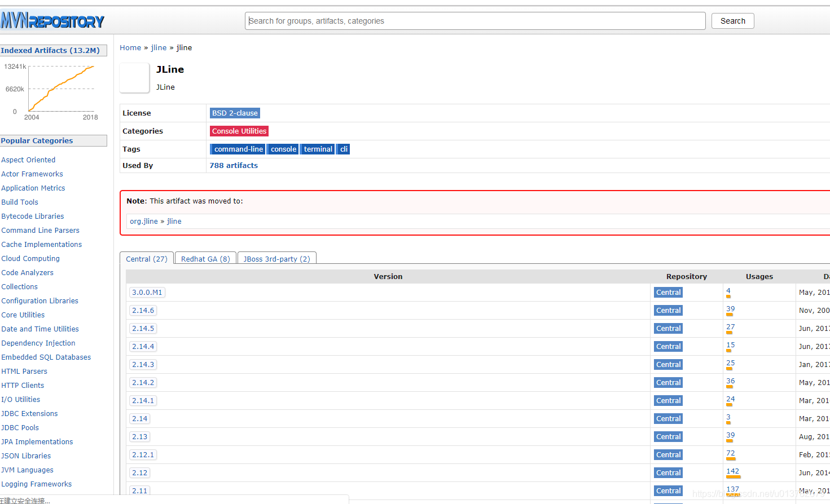Open version 2.14.1

point(143,401)
